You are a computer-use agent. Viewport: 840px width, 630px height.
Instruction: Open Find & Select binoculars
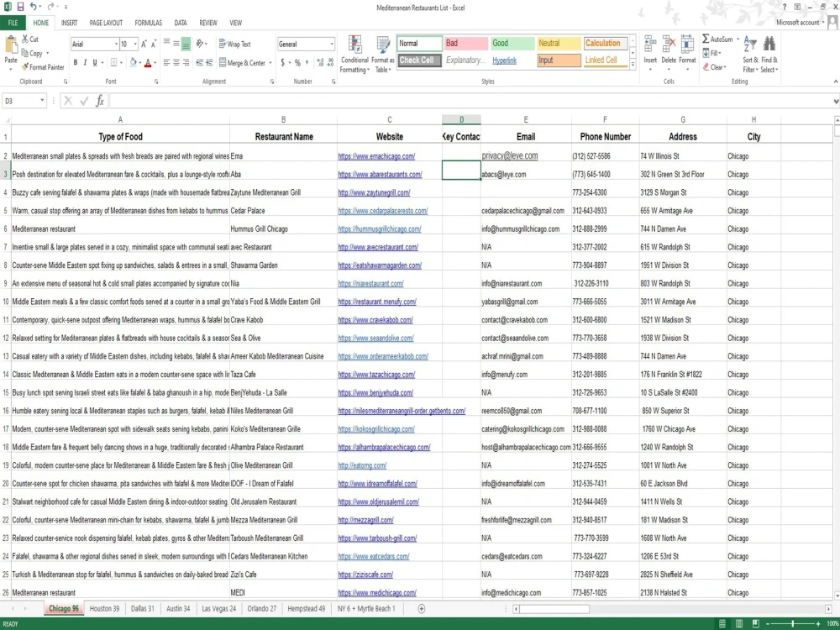769,55
